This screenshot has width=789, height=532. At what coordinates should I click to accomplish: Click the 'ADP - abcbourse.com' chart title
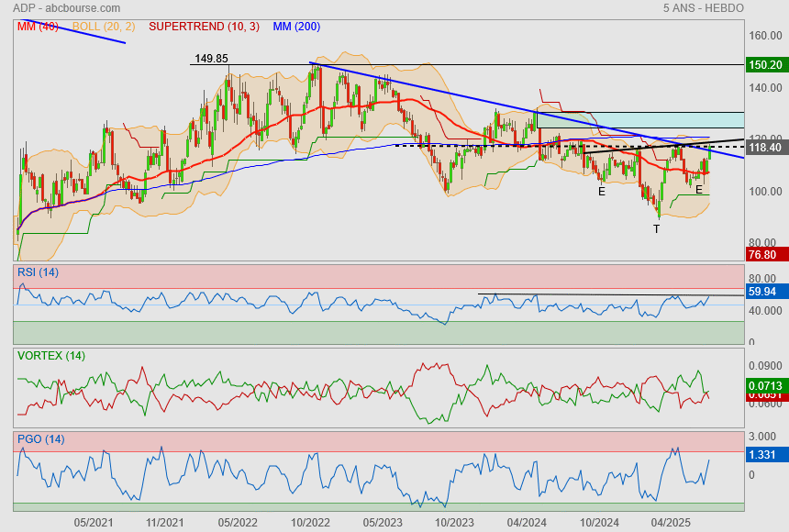[x=66, y=8]
